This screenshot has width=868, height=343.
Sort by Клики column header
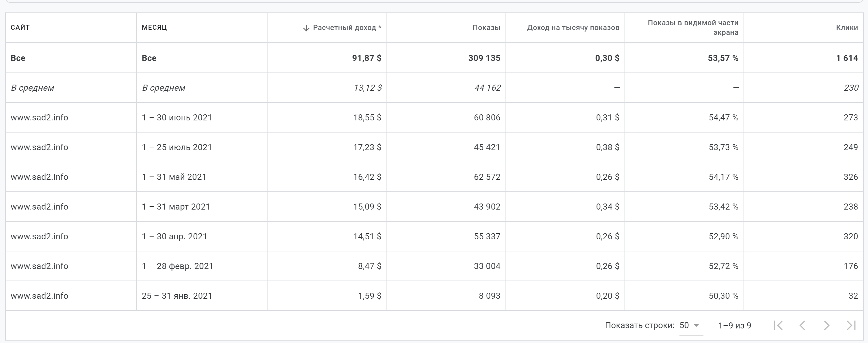point(846,28)
